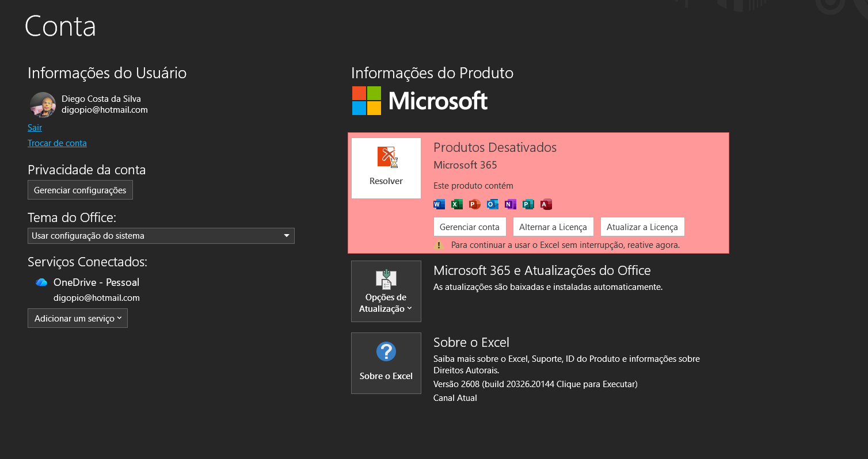This screenshot has width=868, height=459.
Task: Click the Excel app icon
Action: coord(457,204)
